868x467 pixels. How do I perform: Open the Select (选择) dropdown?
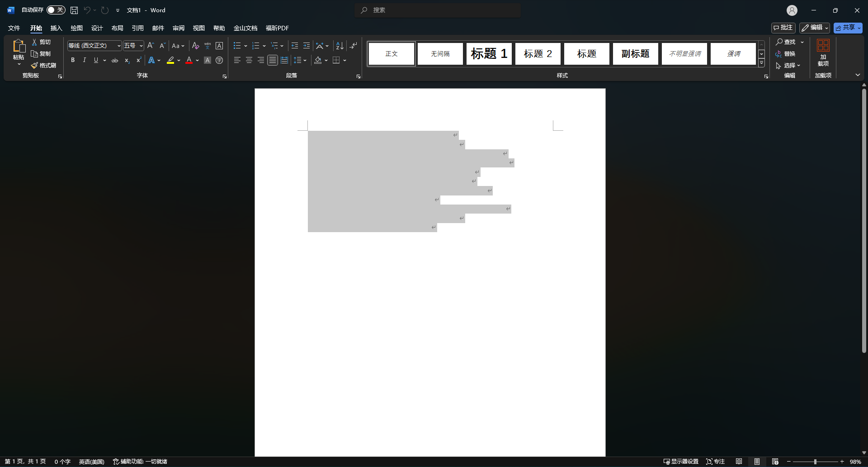click(x=788, y=66)
